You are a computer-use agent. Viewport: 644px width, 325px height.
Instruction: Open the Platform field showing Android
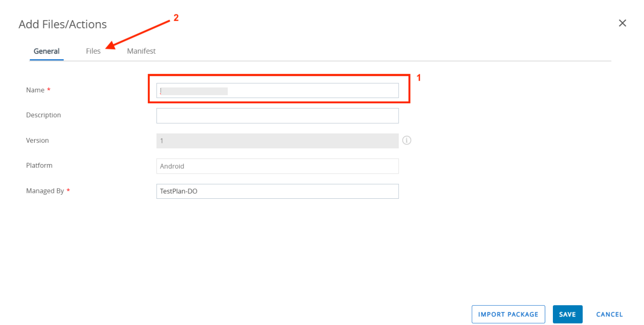(x=277, y=166)
